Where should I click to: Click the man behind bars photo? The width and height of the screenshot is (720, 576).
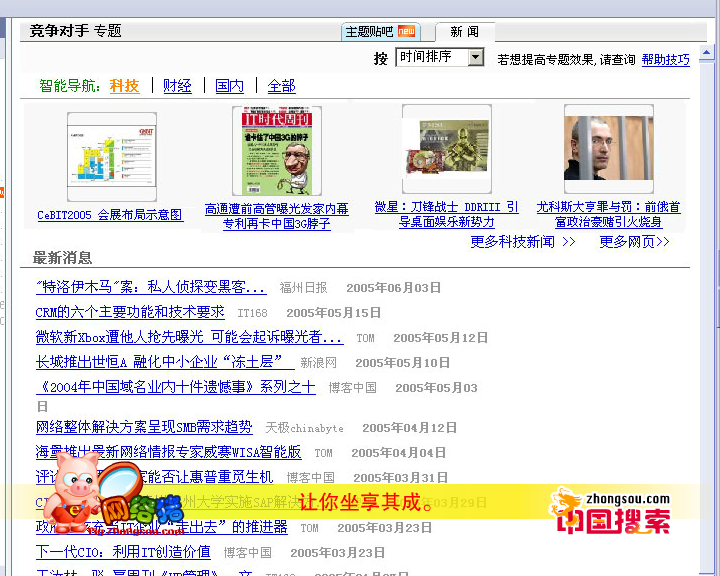click(608, 148)
